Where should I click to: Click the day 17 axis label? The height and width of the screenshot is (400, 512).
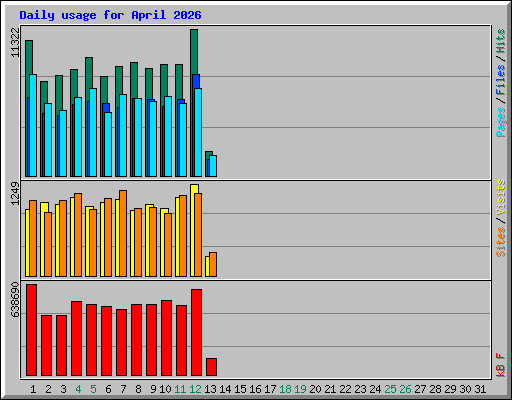coord(270,389)
